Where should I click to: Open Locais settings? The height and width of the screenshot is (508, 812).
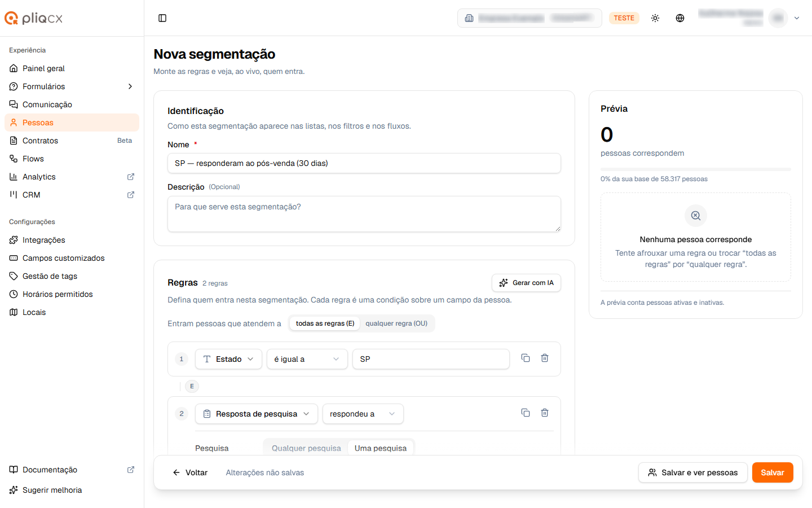[72, 312]
